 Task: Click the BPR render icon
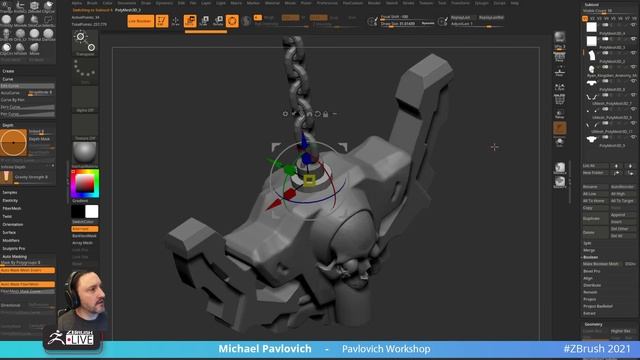pos(560,38)
